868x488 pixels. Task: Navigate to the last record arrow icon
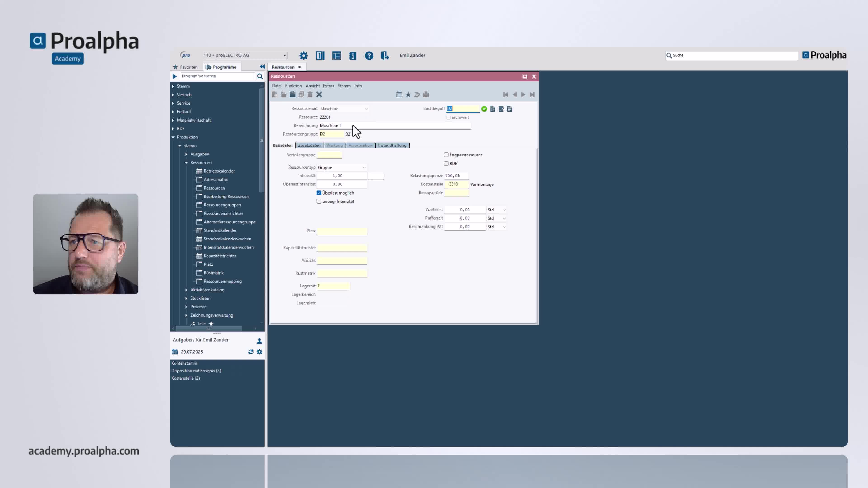point(532,95)
